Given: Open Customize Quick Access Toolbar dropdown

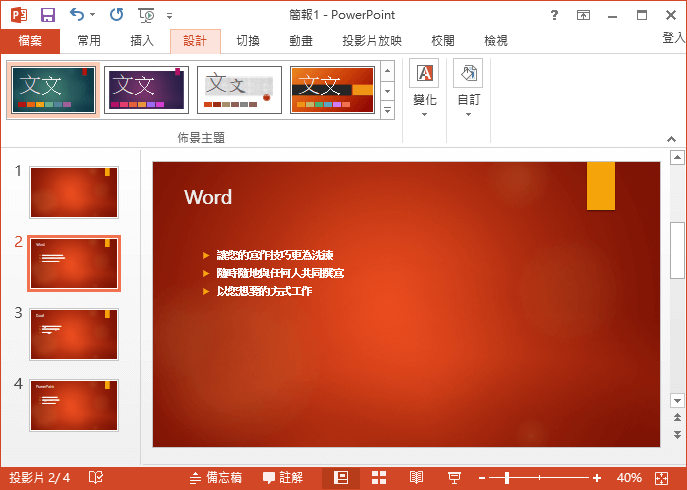Looking at the screenshot, I should [170, 16].
